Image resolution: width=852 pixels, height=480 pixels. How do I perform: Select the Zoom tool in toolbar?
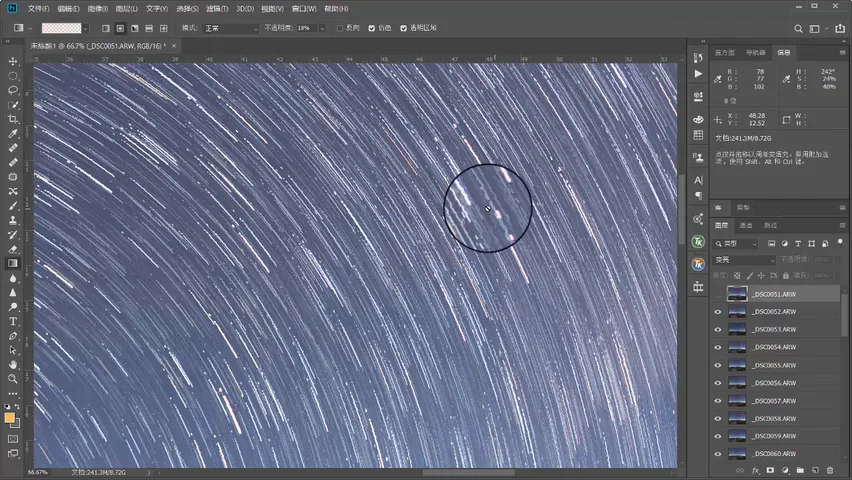pos(13,379)
